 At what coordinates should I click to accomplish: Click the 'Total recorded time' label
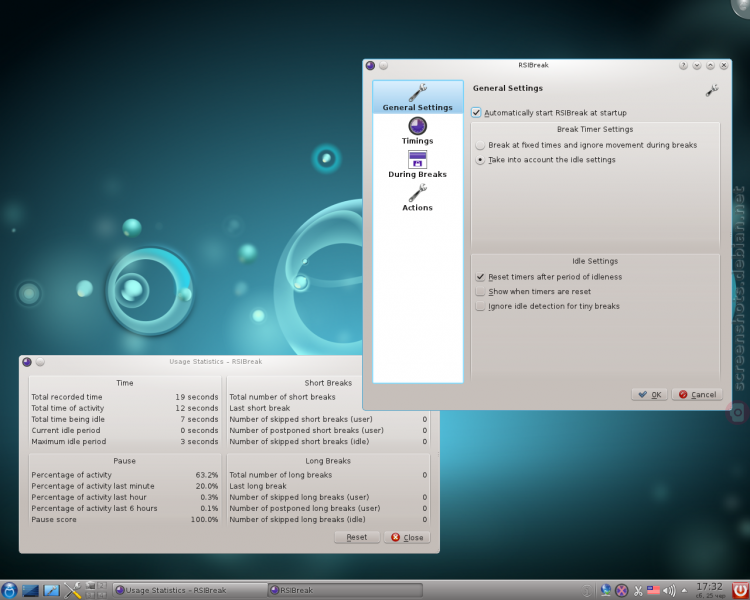67,397
